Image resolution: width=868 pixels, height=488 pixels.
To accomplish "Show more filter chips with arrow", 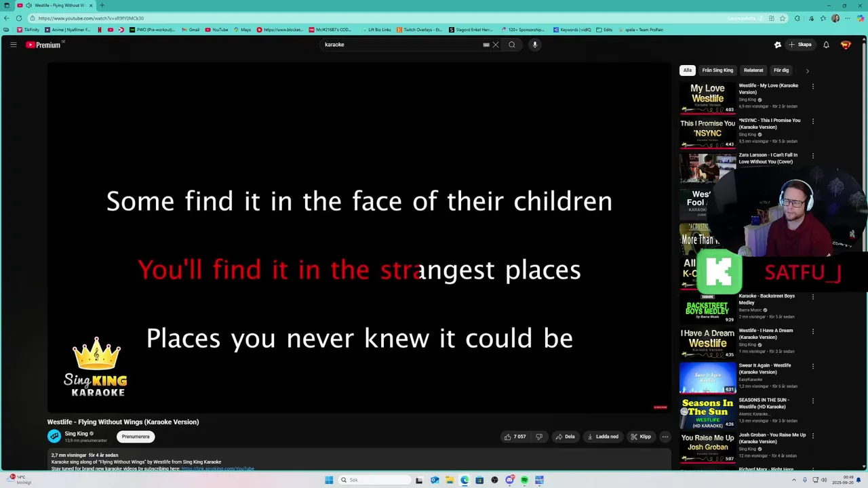I will click(x=807, y=70).
